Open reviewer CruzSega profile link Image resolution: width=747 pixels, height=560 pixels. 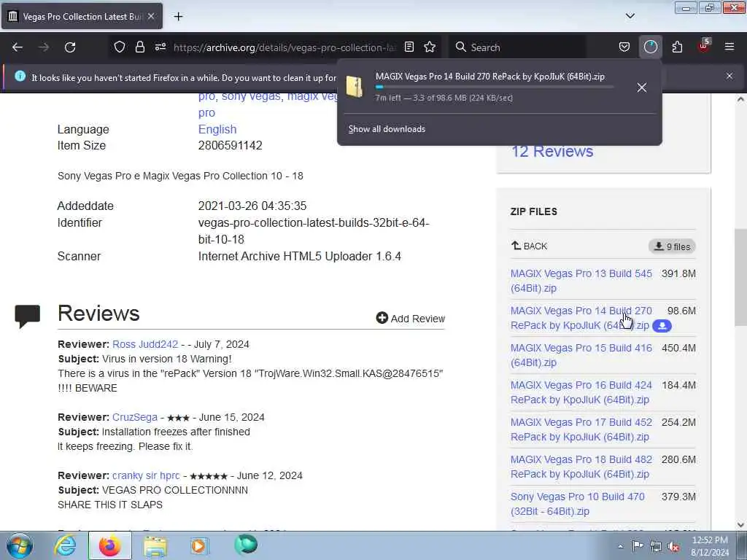(135, 417)
